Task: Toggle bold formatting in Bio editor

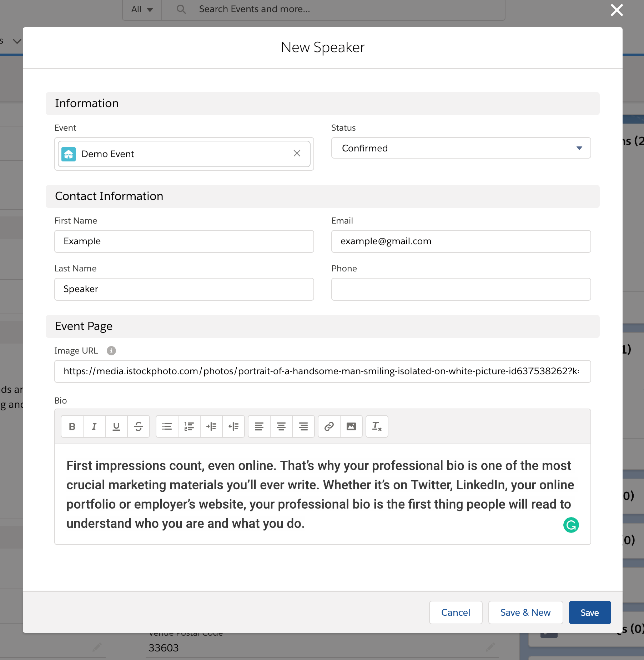Action: point(72,426)
